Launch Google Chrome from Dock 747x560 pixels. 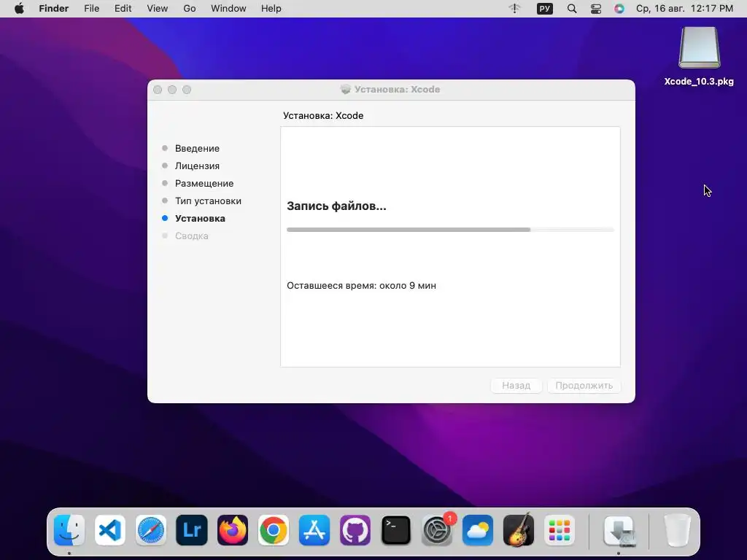coord(274,530)
